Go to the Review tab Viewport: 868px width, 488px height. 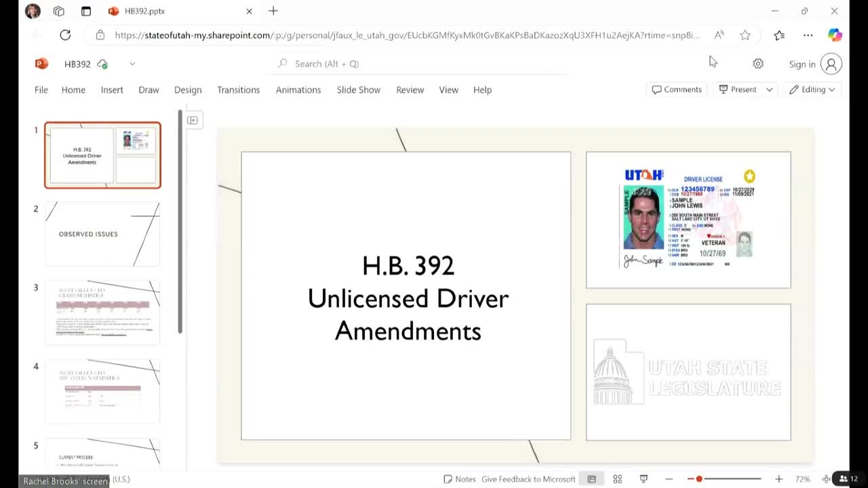(410, 89)
